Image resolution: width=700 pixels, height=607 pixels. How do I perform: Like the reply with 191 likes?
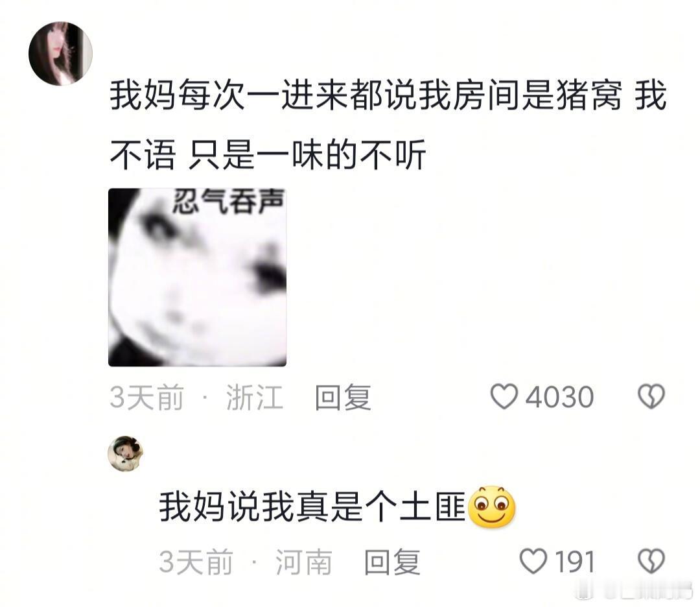click(x=533, y=561)
